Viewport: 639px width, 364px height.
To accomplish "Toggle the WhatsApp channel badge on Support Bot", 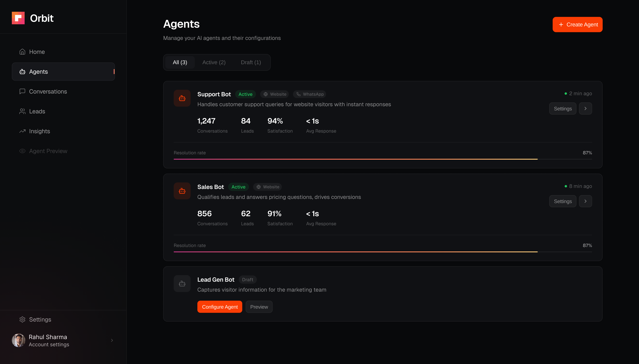I will (x=310, y=94).
